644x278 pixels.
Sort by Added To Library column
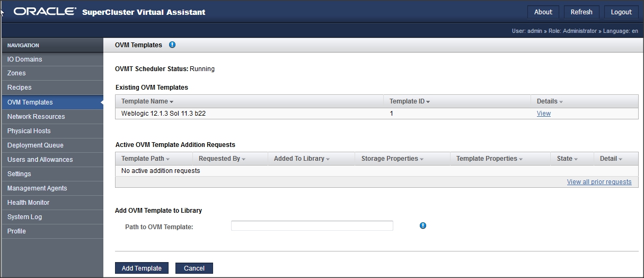click(328, 159)
